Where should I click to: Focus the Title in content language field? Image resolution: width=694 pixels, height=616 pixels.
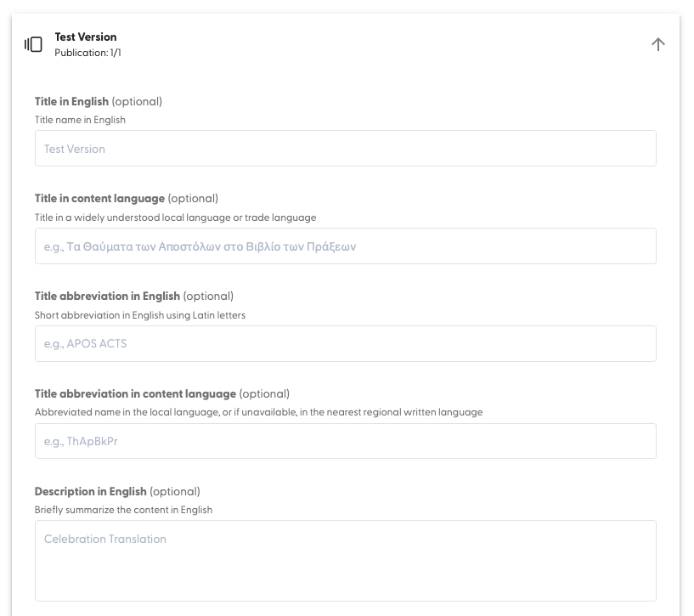(345, 246)
